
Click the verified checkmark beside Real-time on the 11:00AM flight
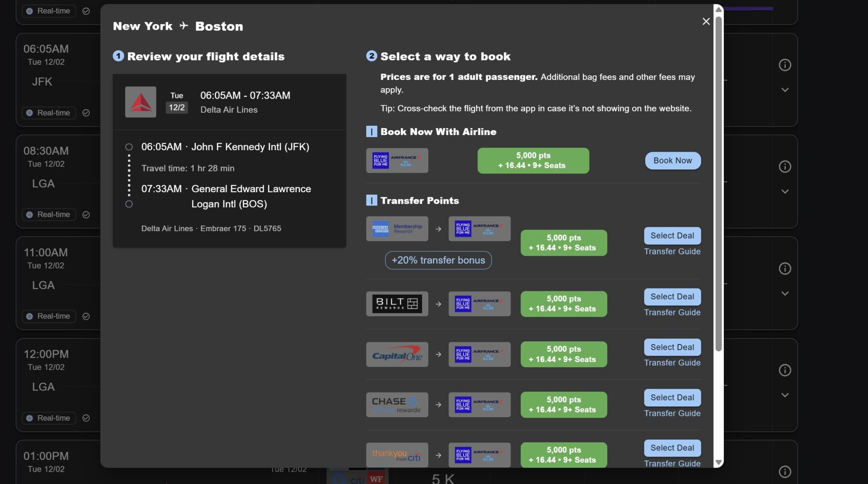tap(86, 316)
